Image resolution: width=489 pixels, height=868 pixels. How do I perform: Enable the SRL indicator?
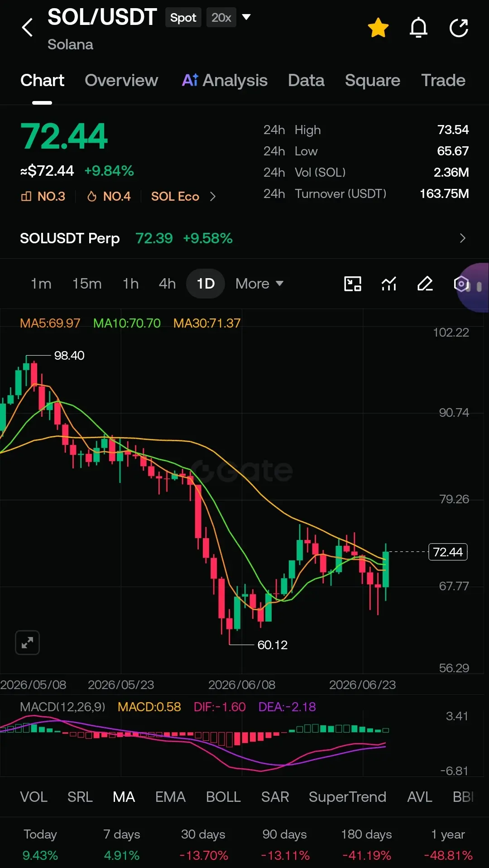coord(80,797)
